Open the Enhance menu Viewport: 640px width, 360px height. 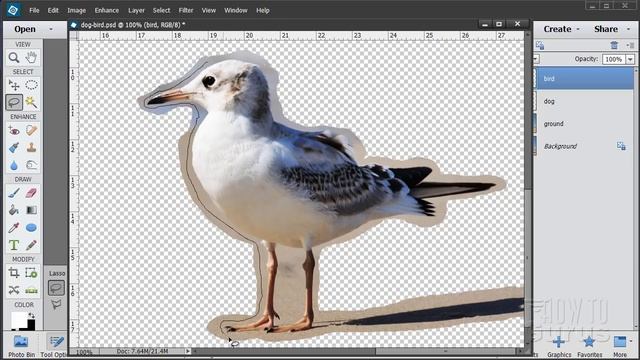click(107, 11)
